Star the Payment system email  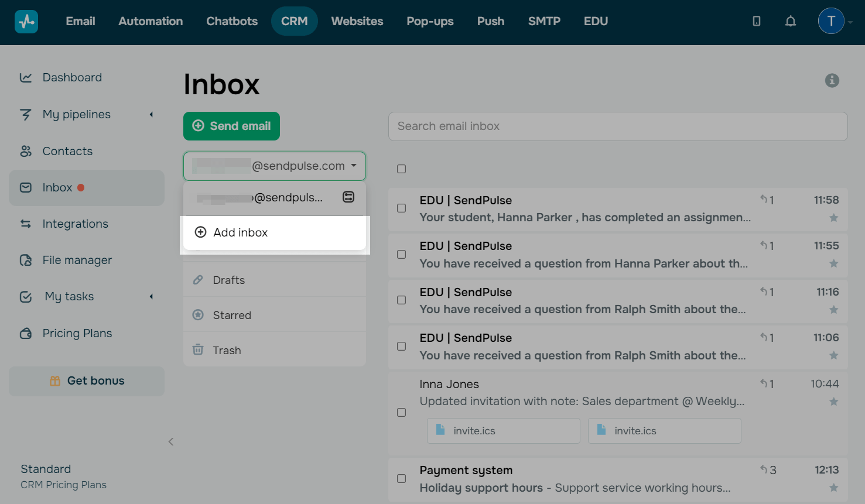(x=833, y=488)
